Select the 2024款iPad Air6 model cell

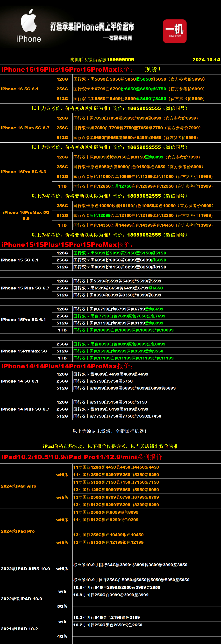tap(26, 486)
